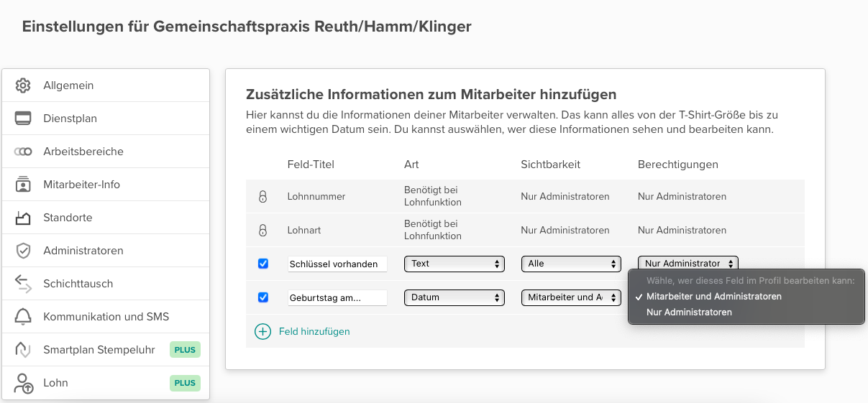868x403 pixels.
Task: Select Mitarbeiter-Info in the sidebar
Action: click(106, 185)
